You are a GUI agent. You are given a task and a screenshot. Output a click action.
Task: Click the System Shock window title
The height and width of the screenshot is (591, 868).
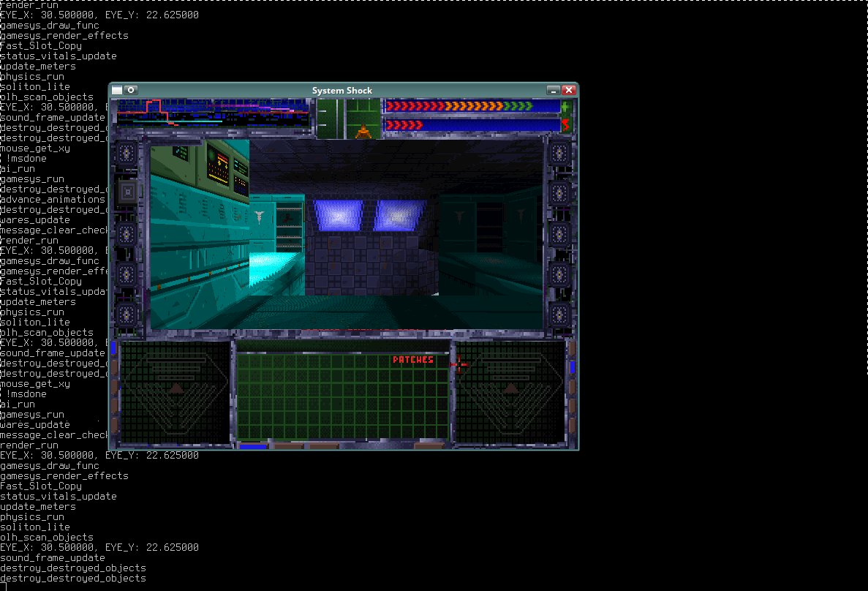click(x=342, y=90)
